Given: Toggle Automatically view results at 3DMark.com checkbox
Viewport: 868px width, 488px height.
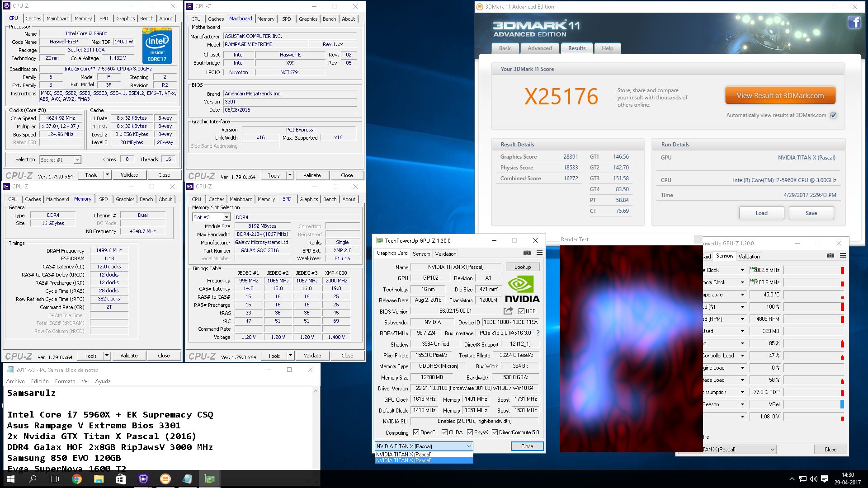Looking at the screenshot, I should [834, 115].
